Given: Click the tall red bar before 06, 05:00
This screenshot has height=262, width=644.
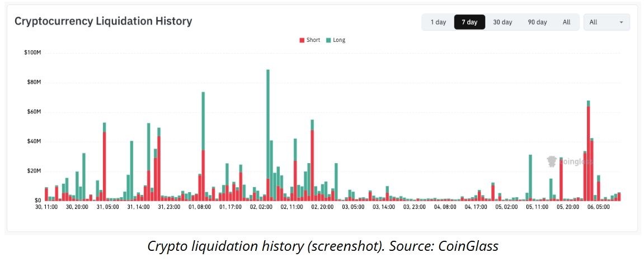Looking at the screenshot, I should pyautogui.click(x=588, y=154).
